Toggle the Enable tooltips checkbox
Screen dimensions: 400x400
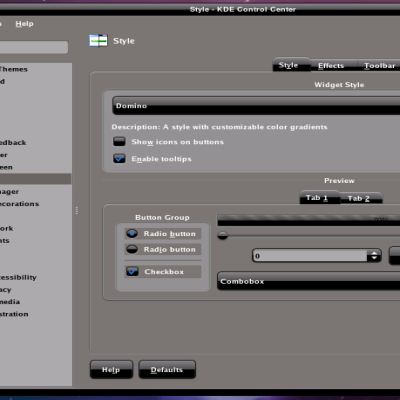(x=119, y=159)
